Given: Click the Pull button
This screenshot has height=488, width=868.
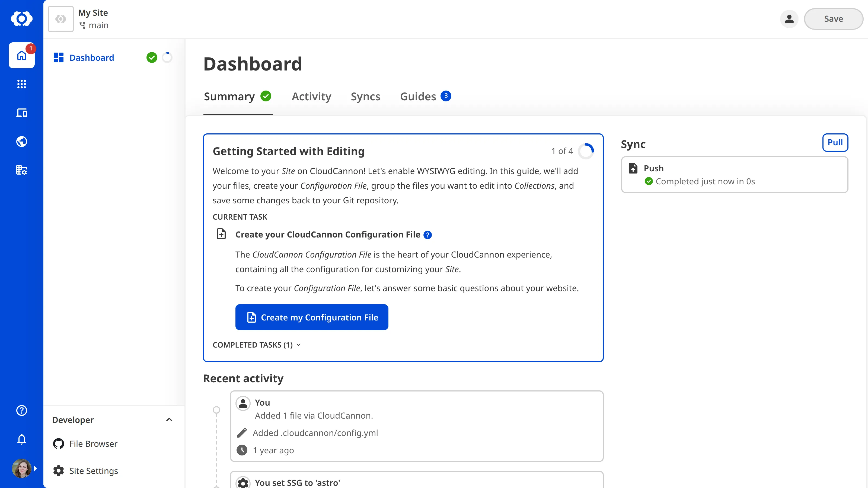Looking at the screenshot, I should 835,142.
